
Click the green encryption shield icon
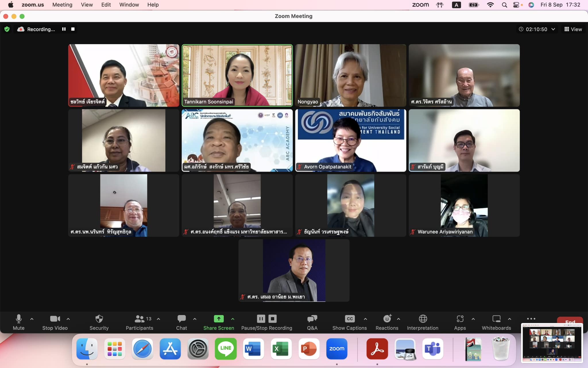click(x=7, y=29)
